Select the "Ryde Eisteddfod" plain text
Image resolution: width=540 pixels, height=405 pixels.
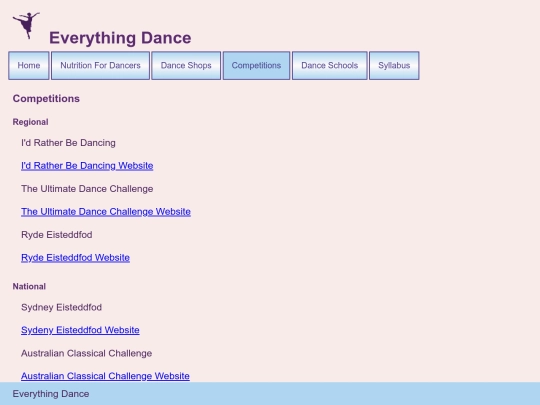pos(56,235)
